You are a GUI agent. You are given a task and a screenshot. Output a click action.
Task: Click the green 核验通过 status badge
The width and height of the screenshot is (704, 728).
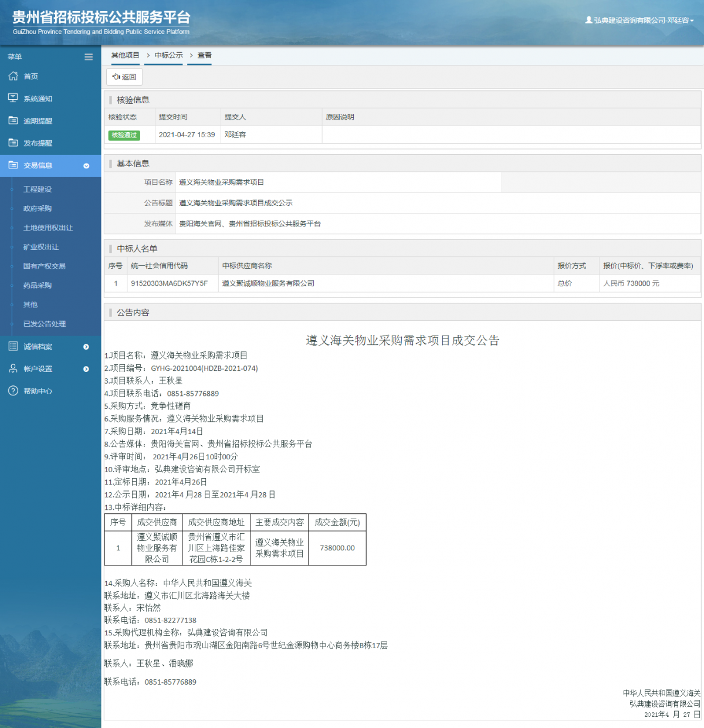click(x=124, y=135)
